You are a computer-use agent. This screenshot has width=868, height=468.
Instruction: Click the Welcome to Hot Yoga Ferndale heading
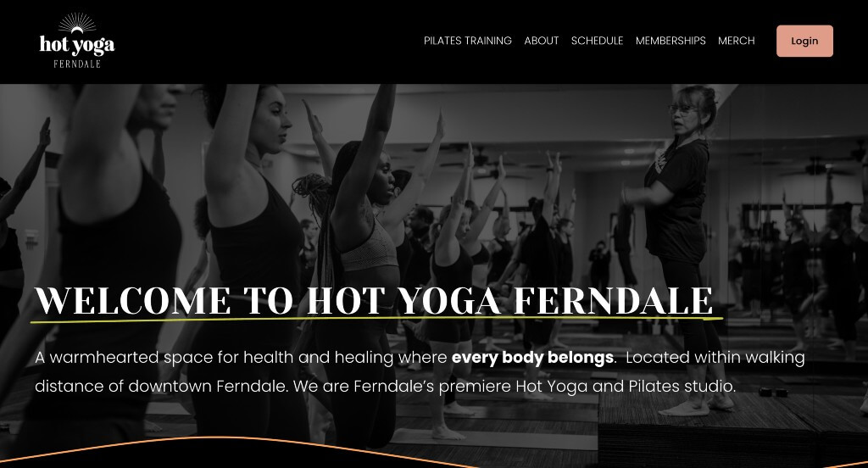[374, 301]
